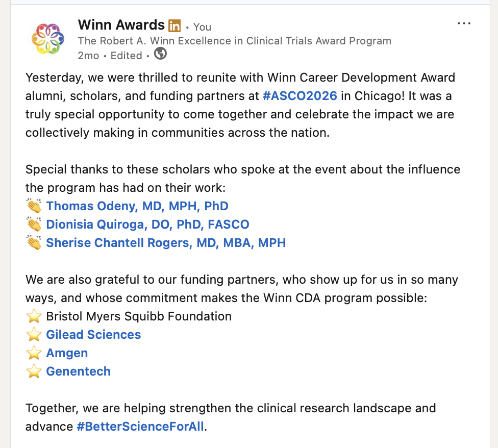Open the three-dot post options menu
The width and height of the screenshot is (498, 448).
click(464, 23)
